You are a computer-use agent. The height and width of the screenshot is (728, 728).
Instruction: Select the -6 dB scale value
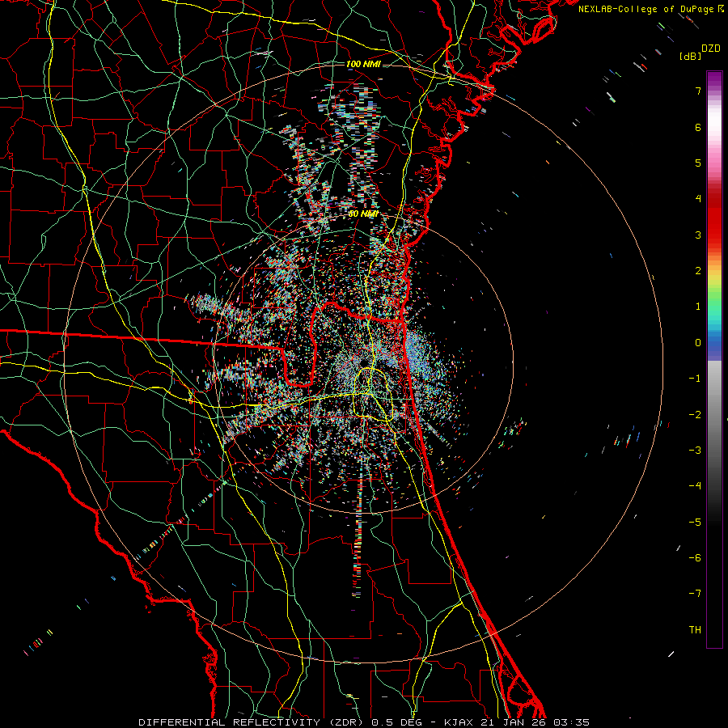tap(695, 558)
